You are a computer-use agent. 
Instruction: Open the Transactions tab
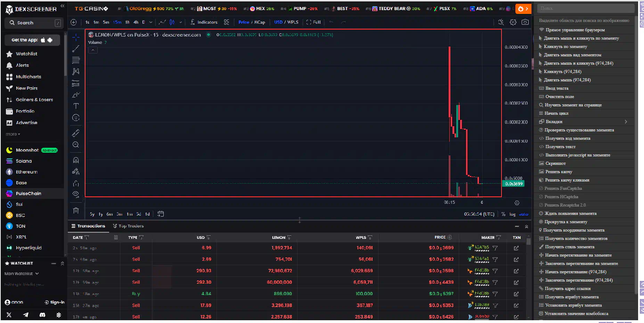[x=88, y=226]
